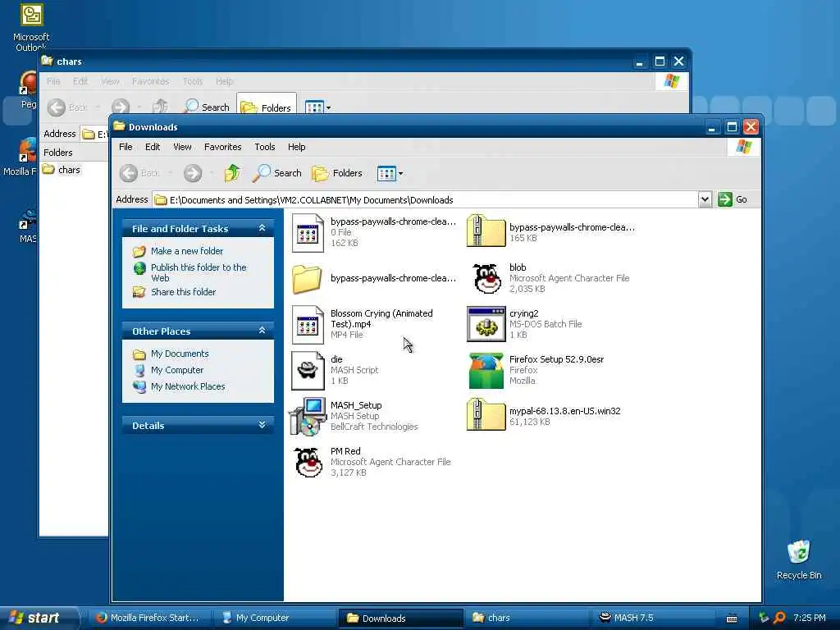Open the blob Microsoft Agent character file
Viewport: 840px width, 630px height.
[487, 278]
